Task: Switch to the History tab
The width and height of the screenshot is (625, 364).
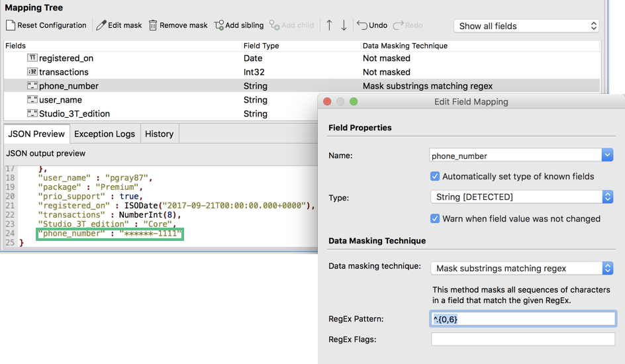Action: coord(159,134)
